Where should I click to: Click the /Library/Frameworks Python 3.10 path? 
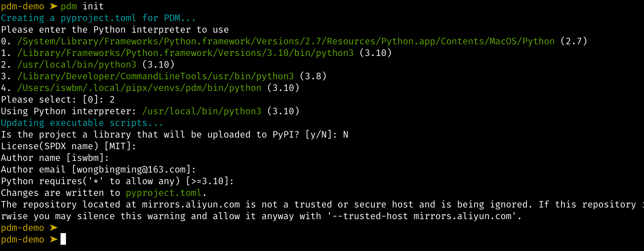click(185, 53)
